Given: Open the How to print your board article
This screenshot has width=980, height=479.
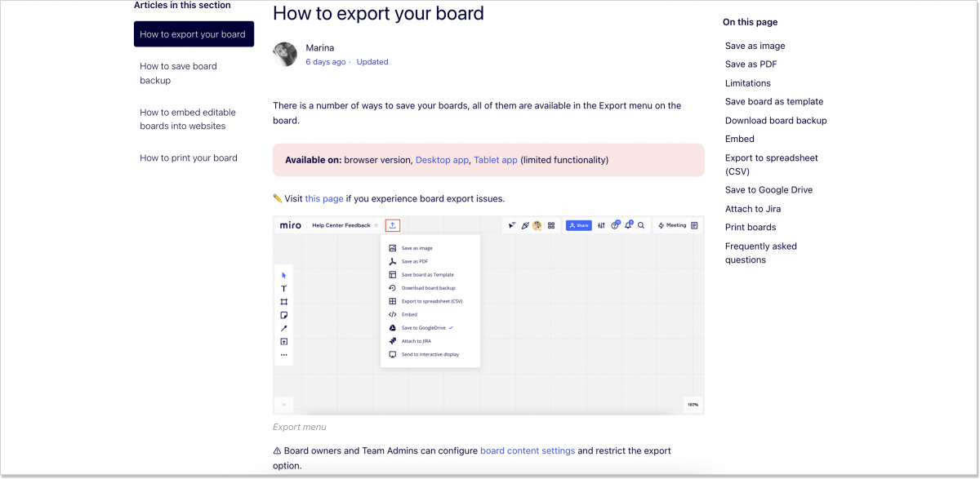Looking at the screenshot, I should (188, 157).
